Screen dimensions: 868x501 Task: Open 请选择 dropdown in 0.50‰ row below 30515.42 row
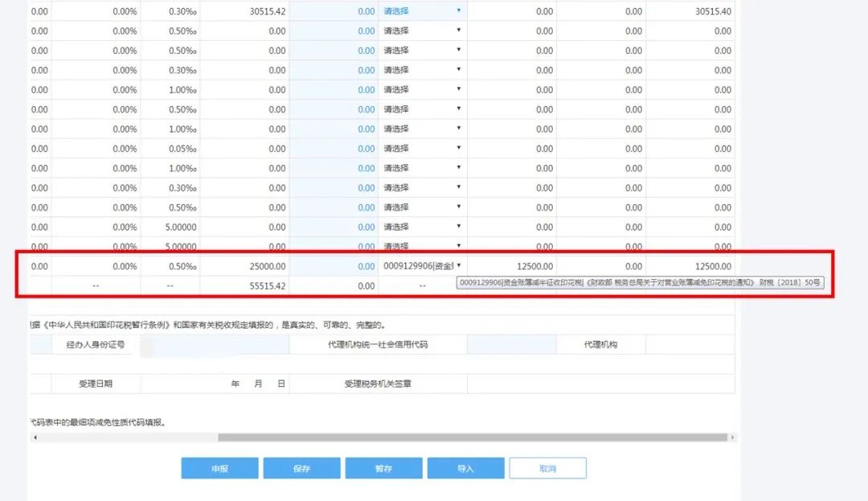coord(423,31)
